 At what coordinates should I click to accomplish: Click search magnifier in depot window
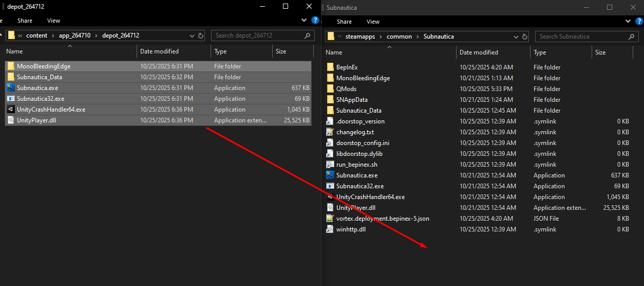307,35
